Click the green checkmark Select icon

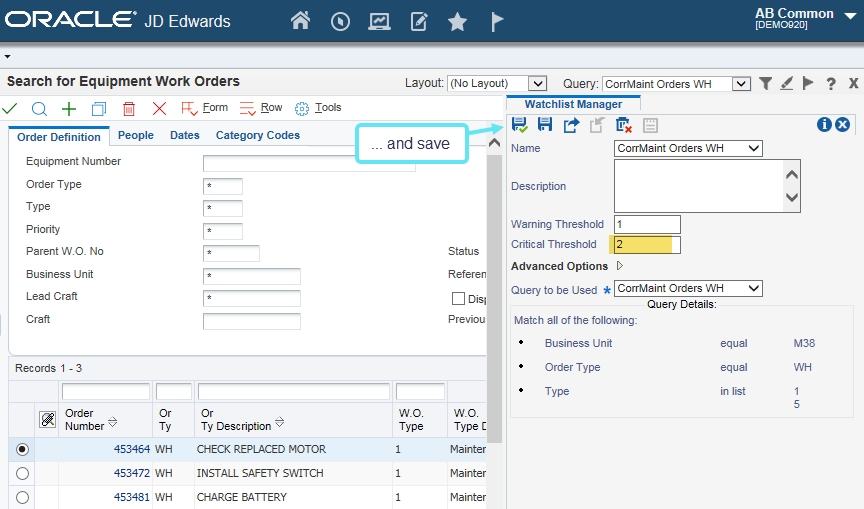click(10, 109)
